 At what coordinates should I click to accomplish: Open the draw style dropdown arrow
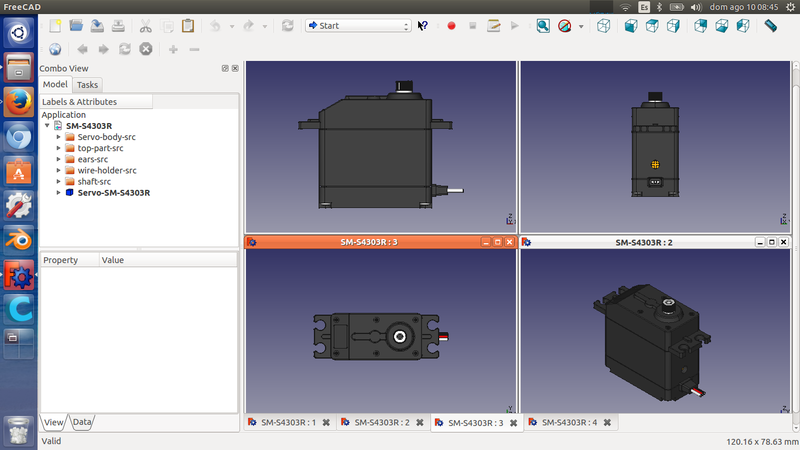pos(580,26)
